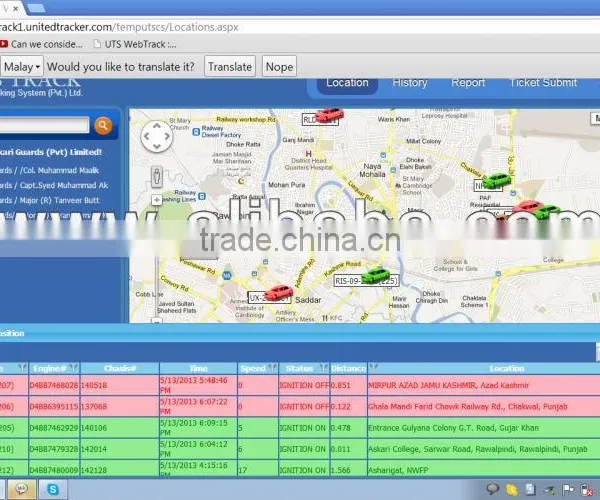Viewport: 600px width, 500px height.
Task: Click engine number D4887462929
Action: 54,428
